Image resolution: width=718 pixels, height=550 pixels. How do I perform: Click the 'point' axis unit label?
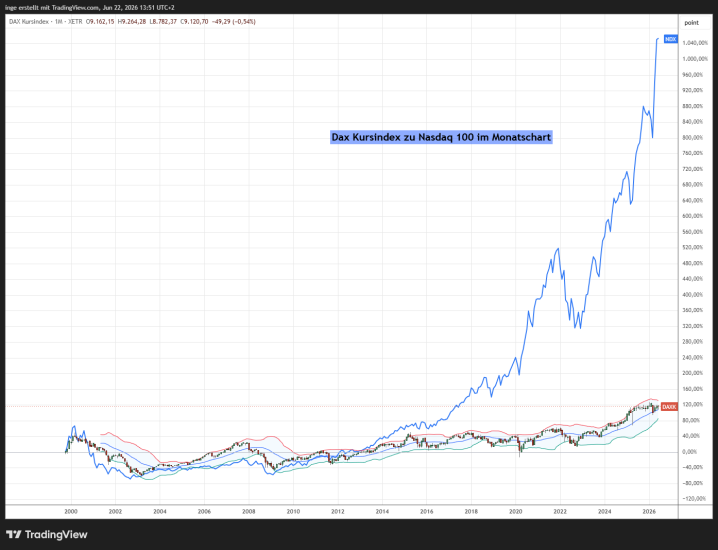691,22
